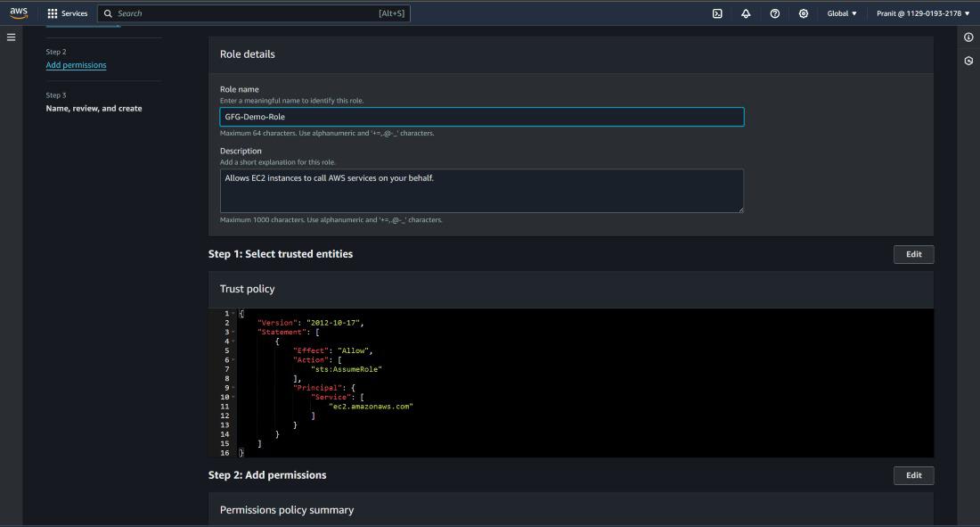Open the help question mark icon
Image resolution: width=980 pixels, height=527 pixels.
pos(775,13)
